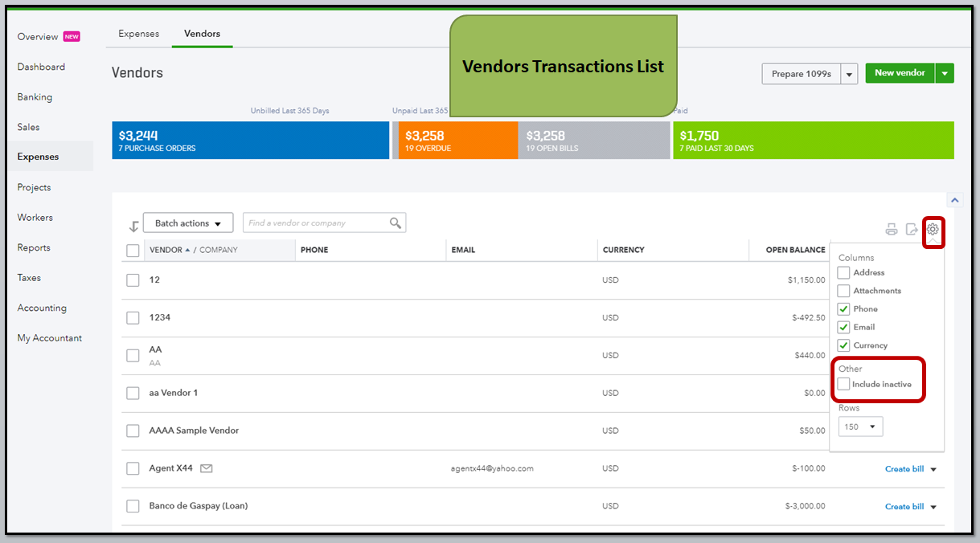Screen dimensions: 980x543
Task: Open the Rows 150 dropdown
Action: pyautogui.click(x=860, y=427)
